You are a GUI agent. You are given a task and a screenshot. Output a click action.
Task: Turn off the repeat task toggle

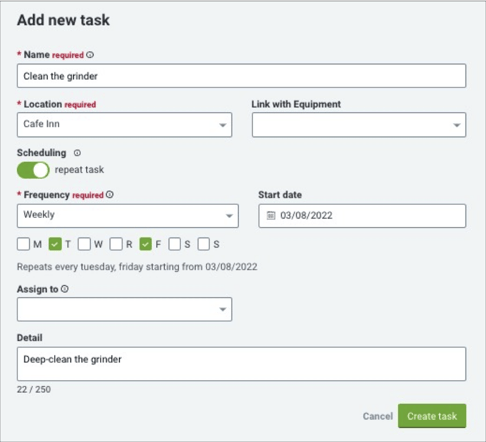coord(33,170)
